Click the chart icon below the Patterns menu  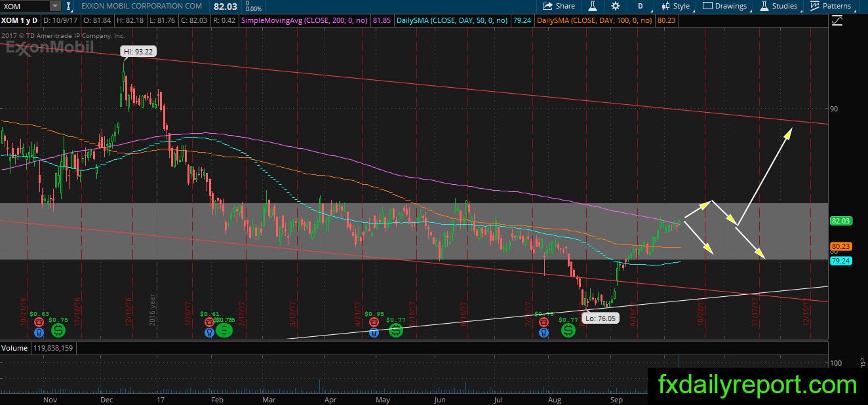(x=837, y=21)
